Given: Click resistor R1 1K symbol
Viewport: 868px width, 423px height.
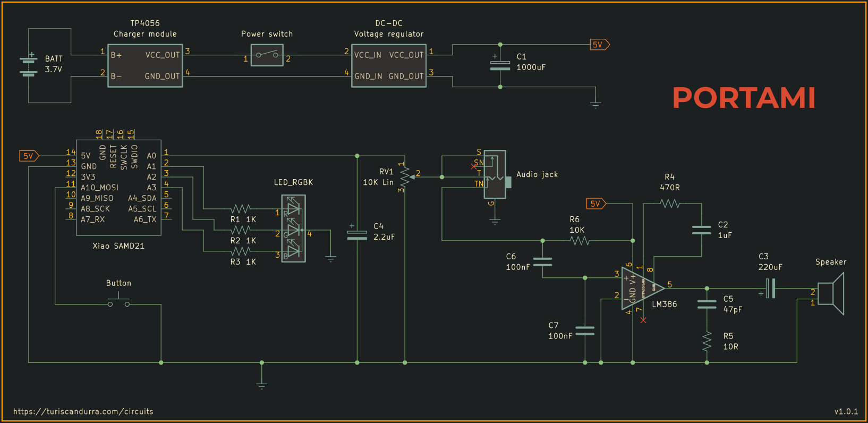Looking at the screenshot, I should [x=241, y=209].
